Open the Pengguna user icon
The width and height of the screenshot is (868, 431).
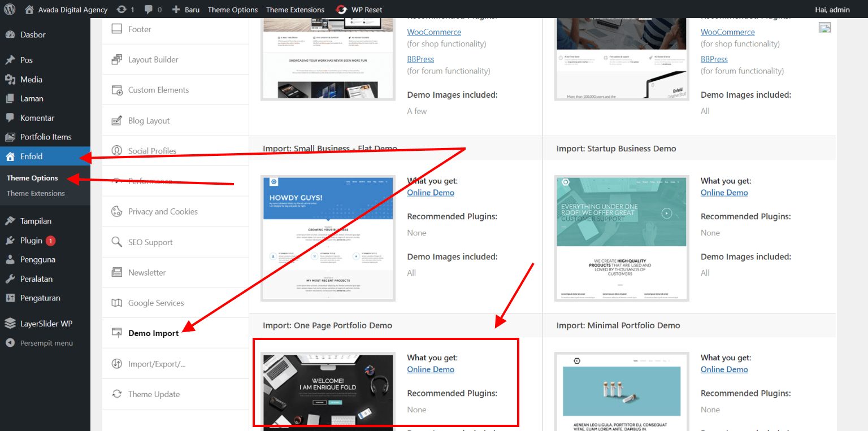point(10,260)
